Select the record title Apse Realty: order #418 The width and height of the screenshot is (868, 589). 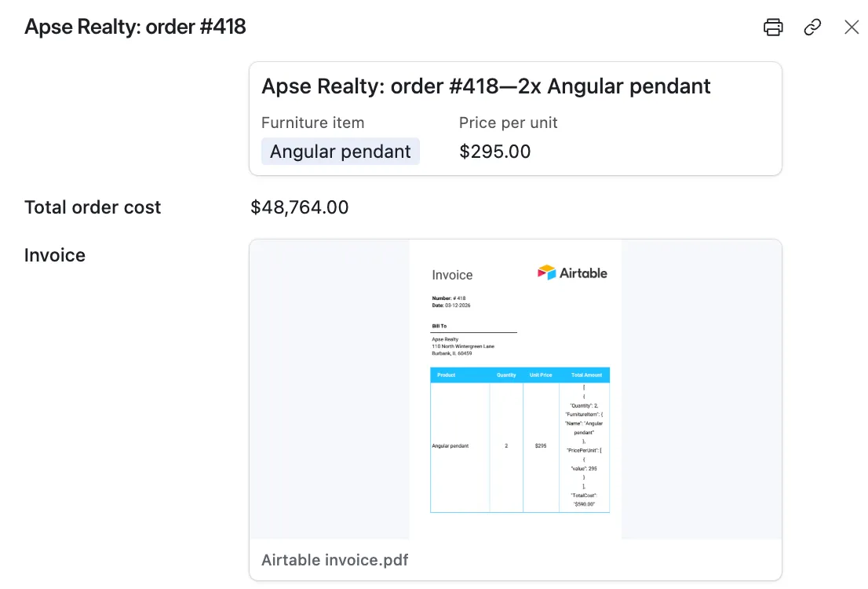pos(135,26)
